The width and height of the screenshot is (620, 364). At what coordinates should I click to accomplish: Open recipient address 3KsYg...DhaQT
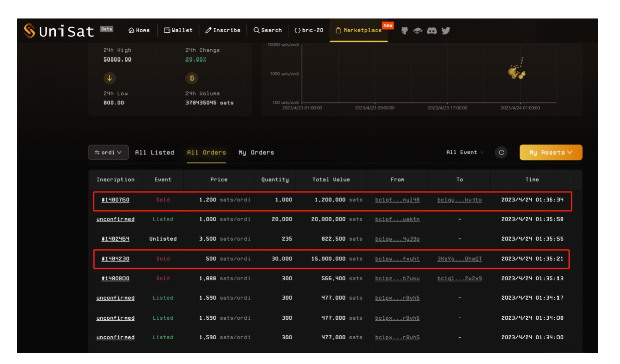coord(460,259)
